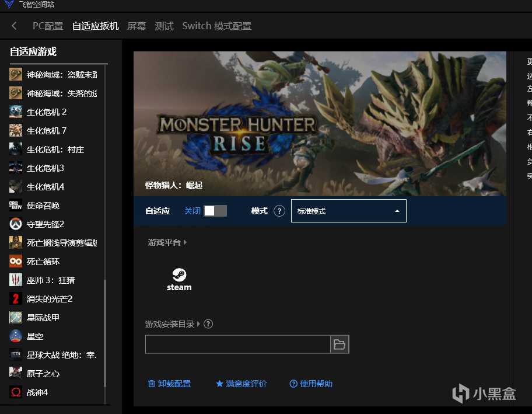
Task: Choose the 生化危机: 村庄 game icon
Action: coord(16,149)
